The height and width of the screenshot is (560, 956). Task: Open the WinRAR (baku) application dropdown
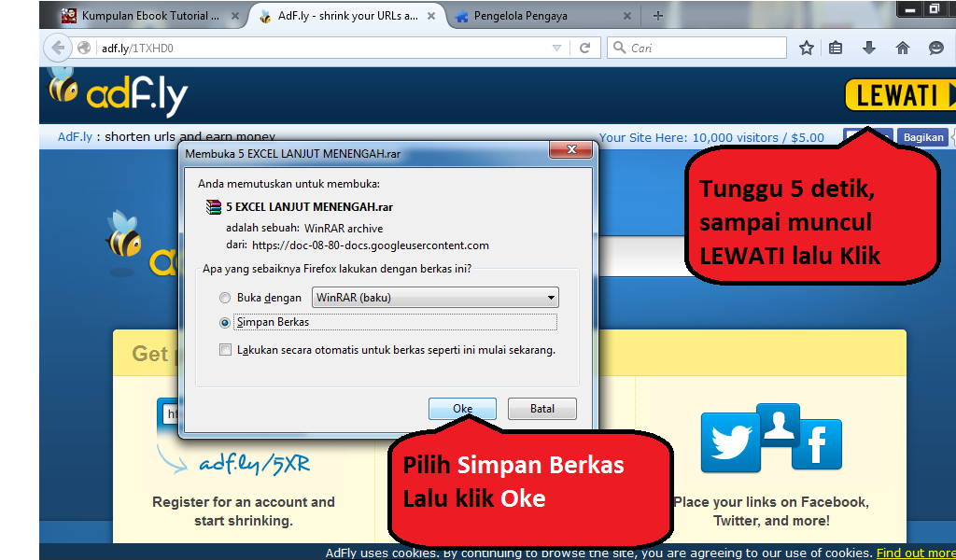pyautogui.click(x=435, y=298)
